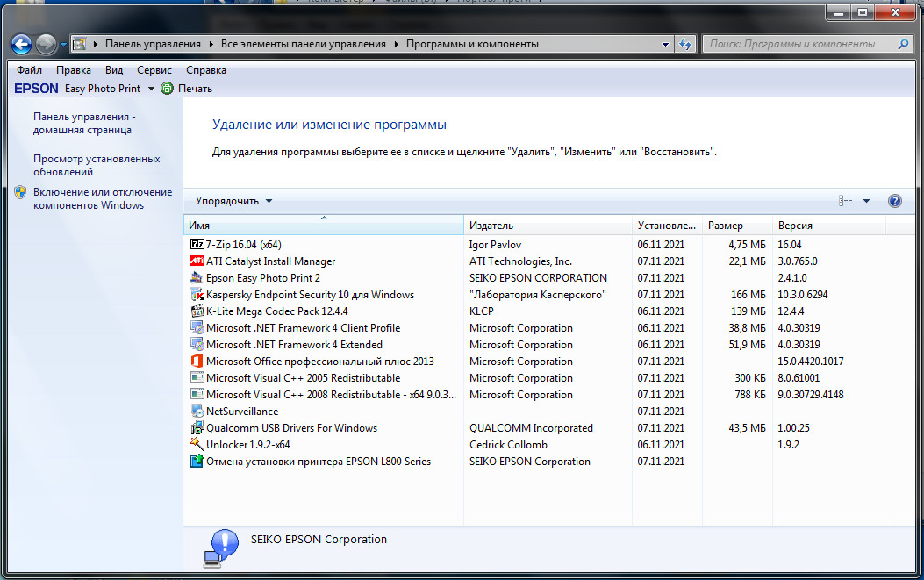Click the ATI Catalyst Install Manager icon
Screen dimensions: 924x580
197,261
